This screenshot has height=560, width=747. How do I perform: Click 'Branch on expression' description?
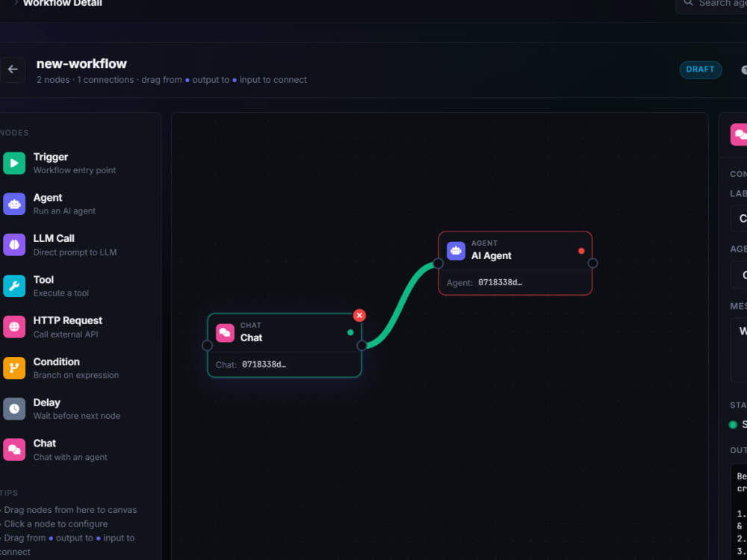76,376
